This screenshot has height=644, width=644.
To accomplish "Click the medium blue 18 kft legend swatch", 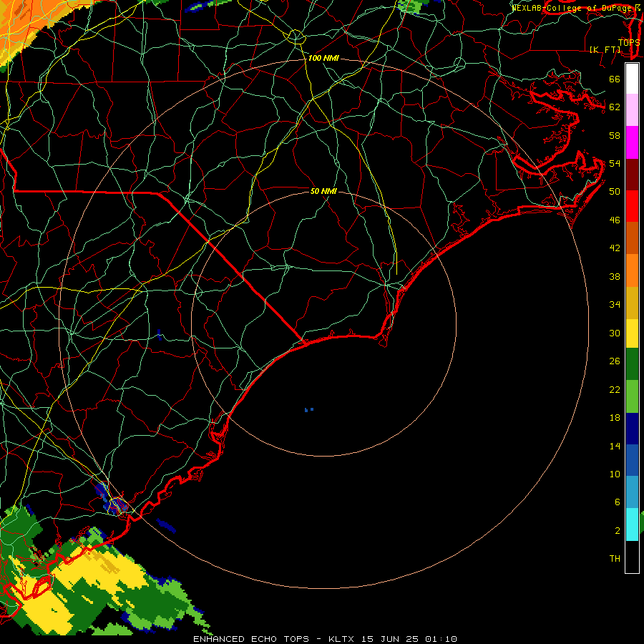I will pyautogui.click(x=632, y=460).
